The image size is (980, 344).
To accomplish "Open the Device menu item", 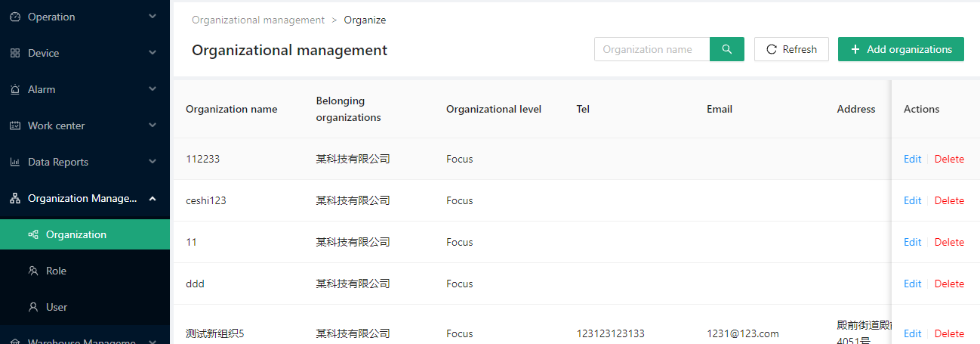I will pyautogui.click(x=85, y=53).
